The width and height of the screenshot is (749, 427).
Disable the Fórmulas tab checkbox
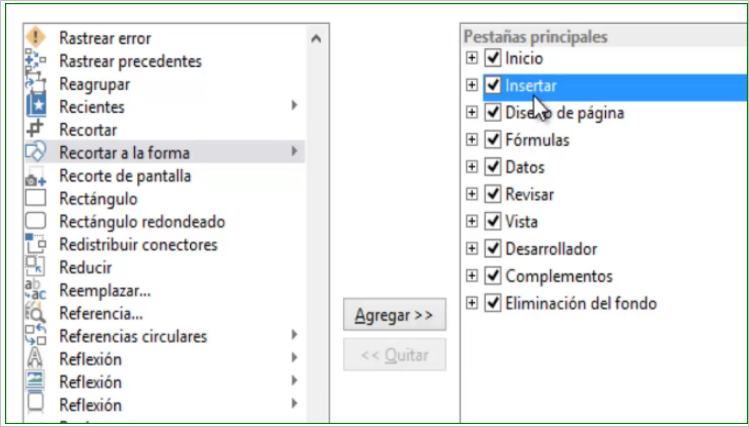[x=492, y=139]
